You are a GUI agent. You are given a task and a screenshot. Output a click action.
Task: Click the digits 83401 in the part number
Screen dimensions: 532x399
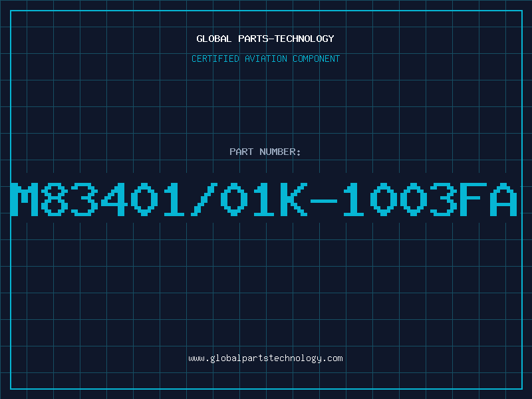click(x=100, y=199)
